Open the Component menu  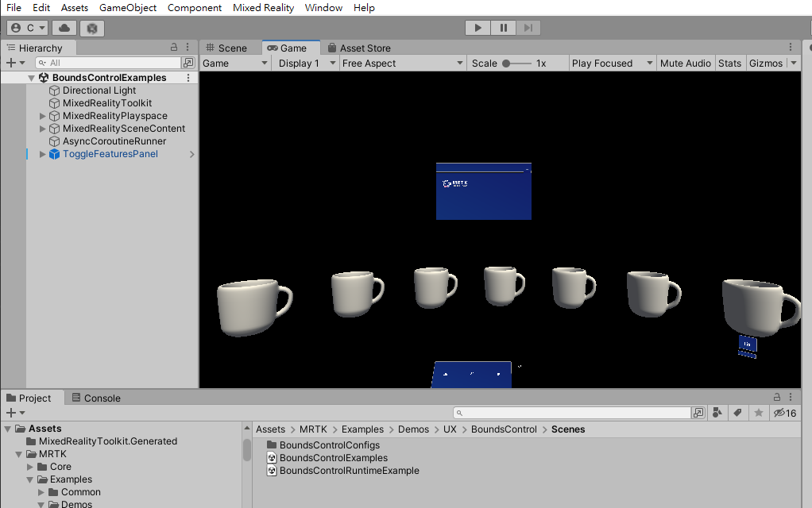click(194, 8)
